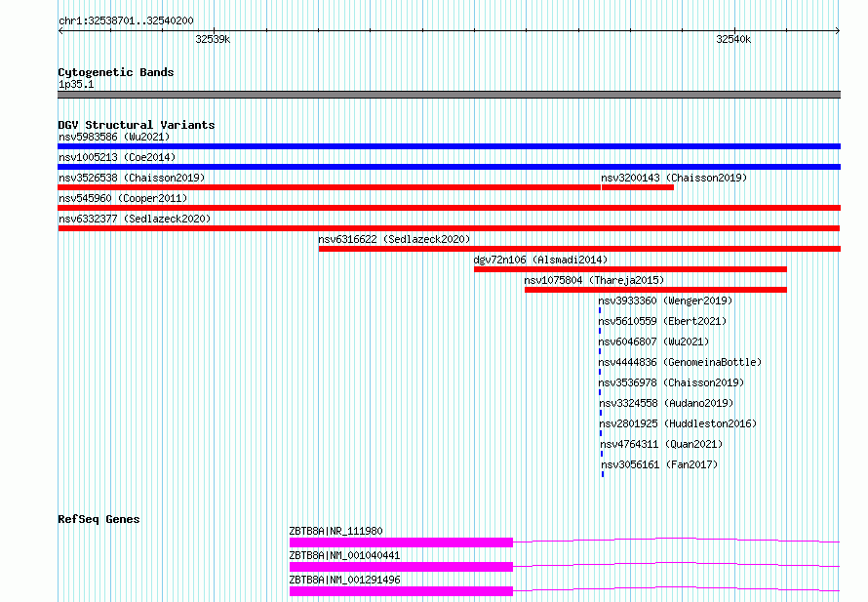Click the nsv3526538 (Chaisson2019) label
This screenshot has height=602, width=868.
(x=132, y=178)
